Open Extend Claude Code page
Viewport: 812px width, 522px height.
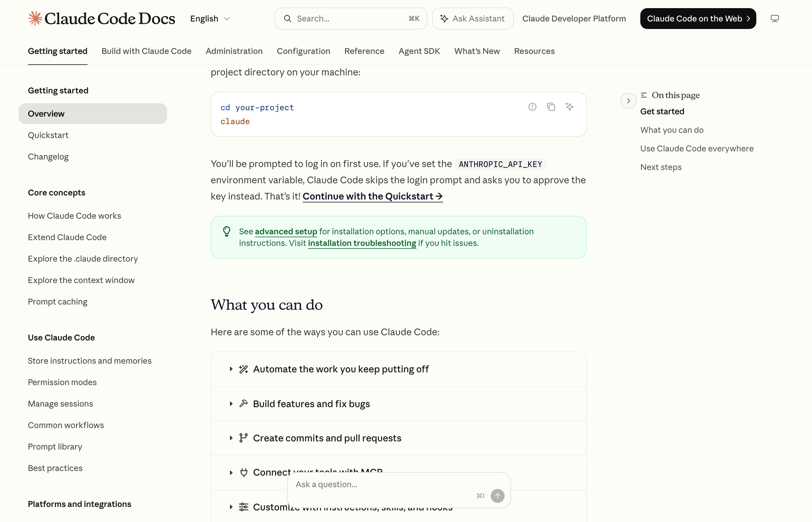[67, 237]
